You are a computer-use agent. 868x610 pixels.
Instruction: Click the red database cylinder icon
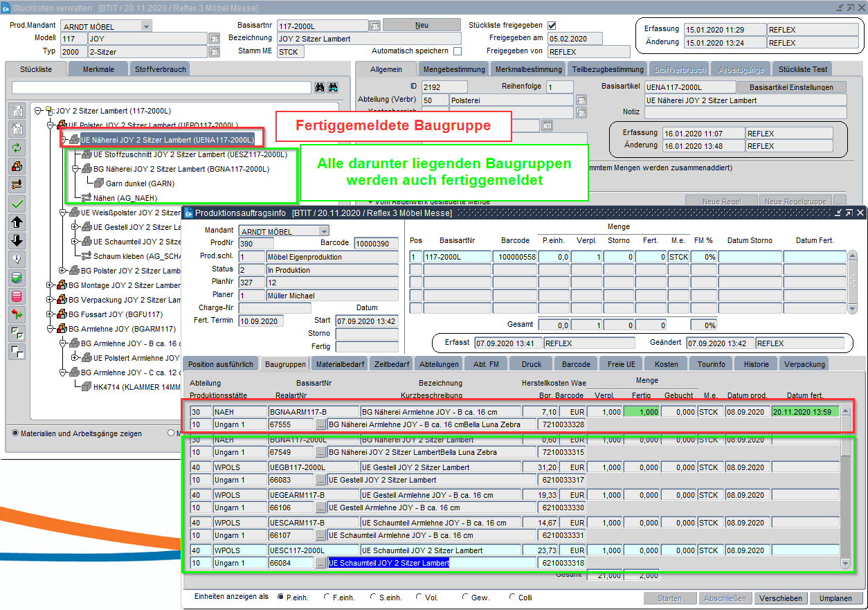[x=17, y=296]
